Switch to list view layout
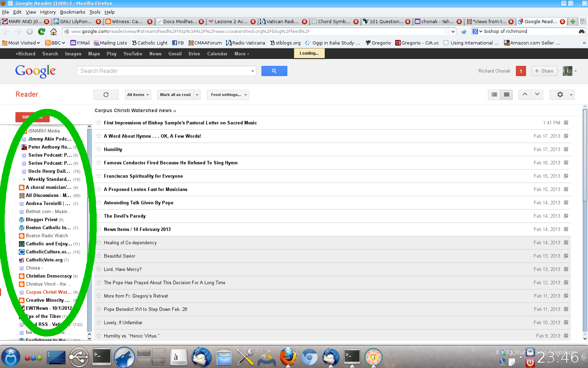The image size is (588, 368). click(506, 95)
